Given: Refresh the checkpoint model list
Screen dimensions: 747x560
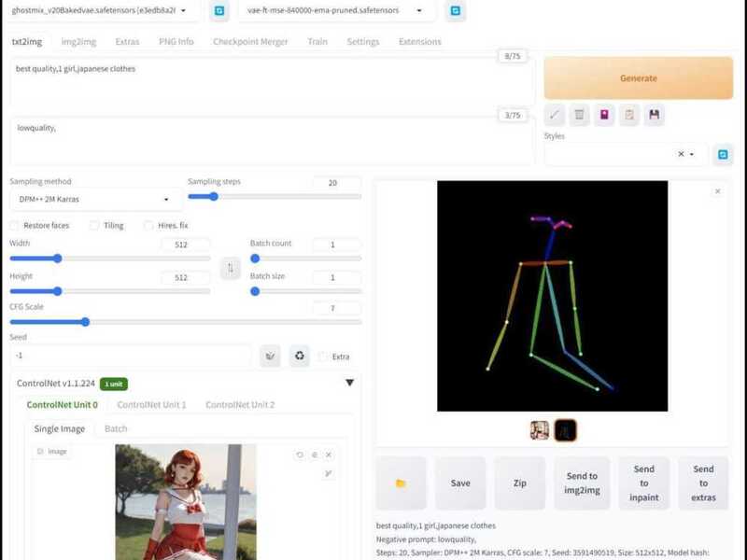Looking at the screenshot, I should click(219, 11).
